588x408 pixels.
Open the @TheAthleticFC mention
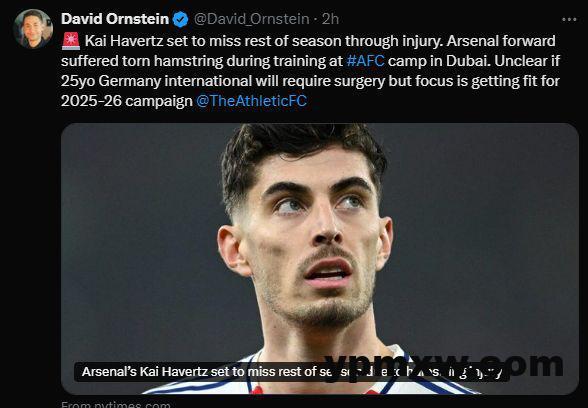click(251, 101)
